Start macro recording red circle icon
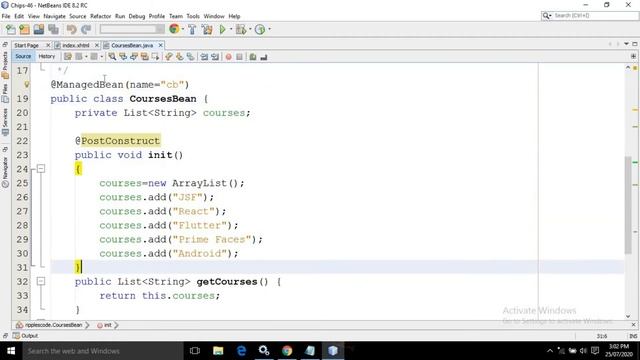The height and width of the screenshot is (360, 640). click(229, 57)
